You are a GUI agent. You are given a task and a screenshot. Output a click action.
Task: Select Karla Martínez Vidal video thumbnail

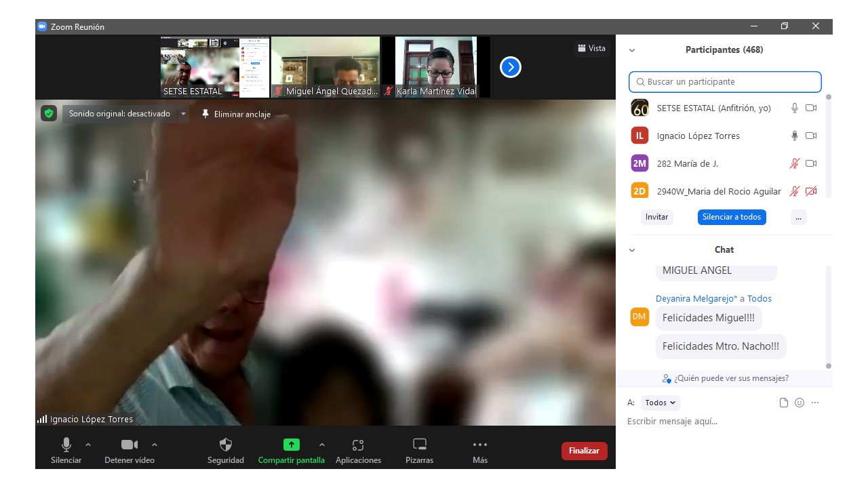pyautogui.click(x=436, y=67)
